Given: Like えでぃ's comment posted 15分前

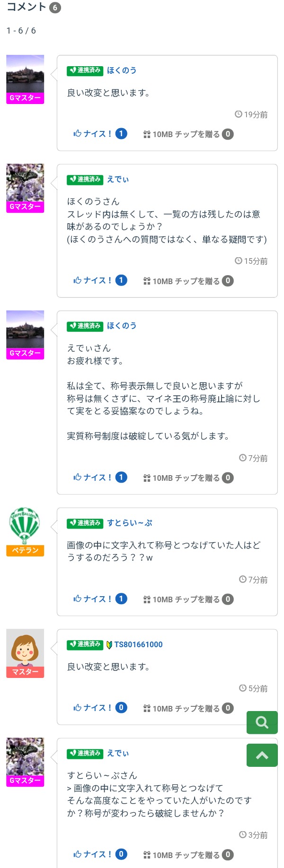Looking at the screenshot, I should pyautogui.click(x=93, y=280).
